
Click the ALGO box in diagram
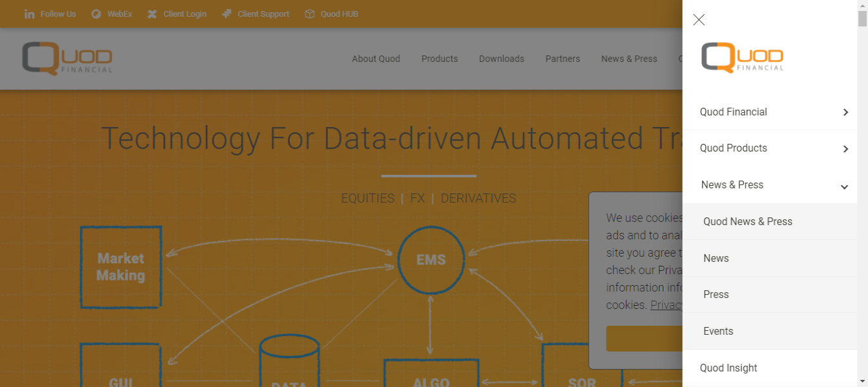(431, 373)
